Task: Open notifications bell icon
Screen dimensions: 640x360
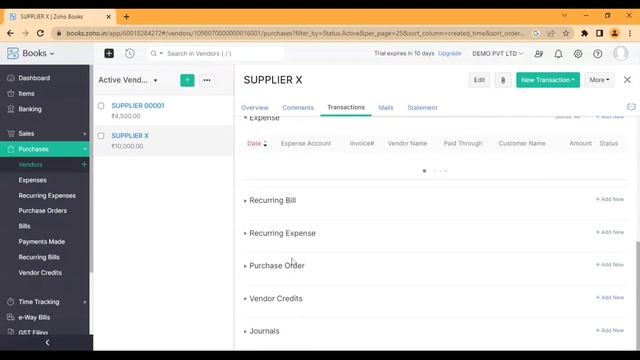Action: (x=558, y=53)
